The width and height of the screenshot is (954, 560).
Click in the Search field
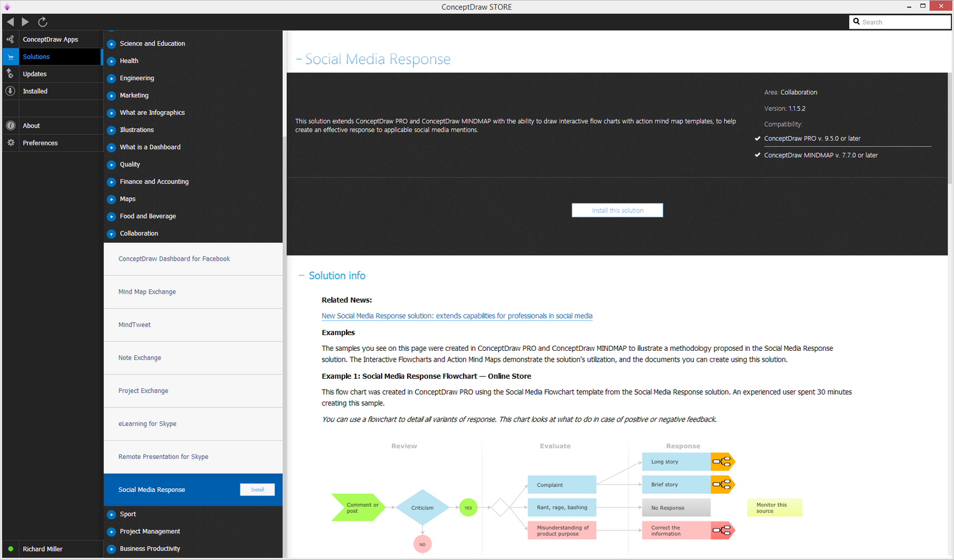pos(900,22)
